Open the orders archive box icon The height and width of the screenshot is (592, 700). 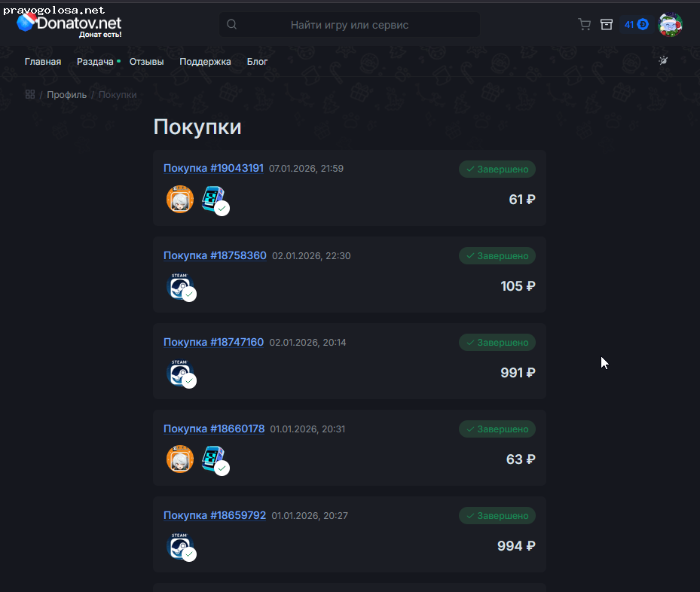coord(607,24)
